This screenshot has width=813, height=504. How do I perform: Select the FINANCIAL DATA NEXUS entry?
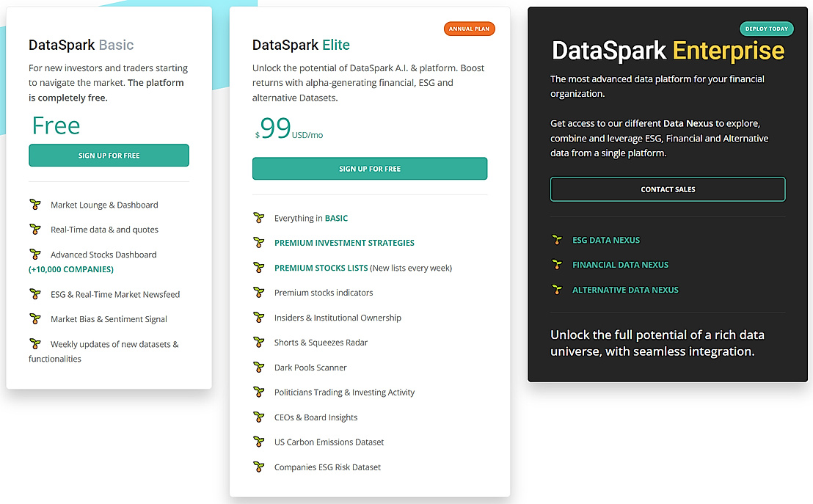point(622,264)
